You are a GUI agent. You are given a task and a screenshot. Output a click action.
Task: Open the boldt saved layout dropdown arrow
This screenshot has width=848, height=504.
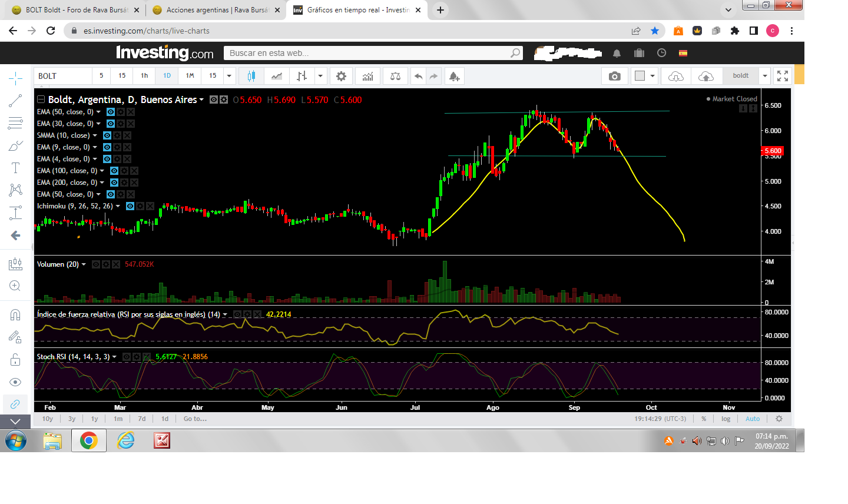coord(764,76)
